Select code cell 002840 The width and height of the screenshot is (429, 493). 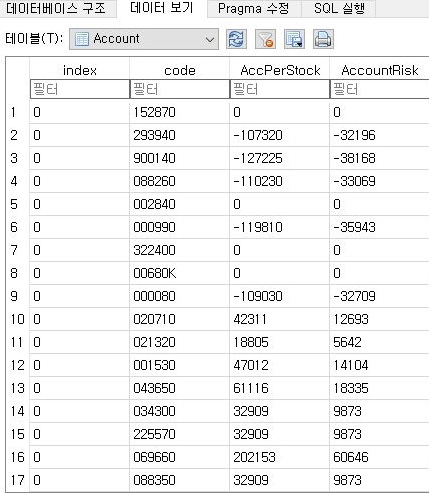click(x=179, y=204)
